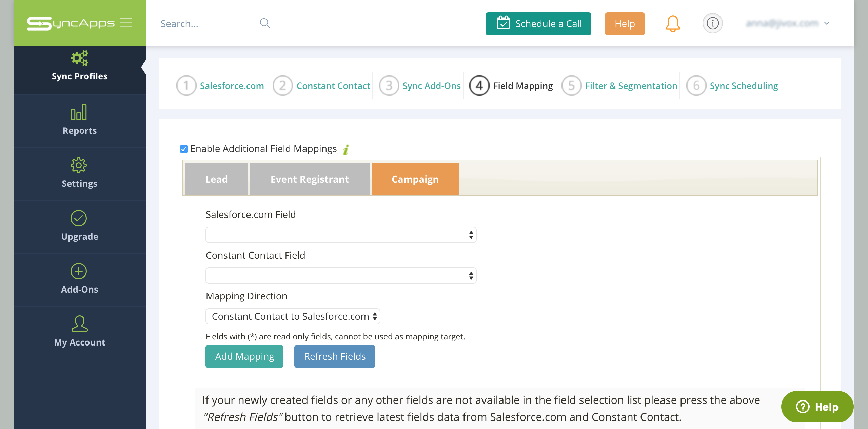Open My Account in sidebar
The width and height of the screenshot is (868, 429).
pos(80,333)
